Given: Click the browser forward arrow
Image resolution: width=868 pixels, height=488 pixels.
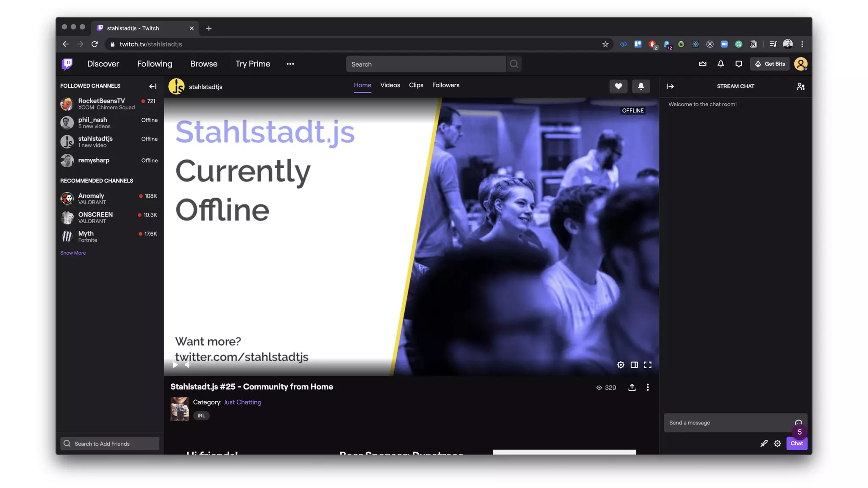Looking at the screenshot, I should 80,44.
